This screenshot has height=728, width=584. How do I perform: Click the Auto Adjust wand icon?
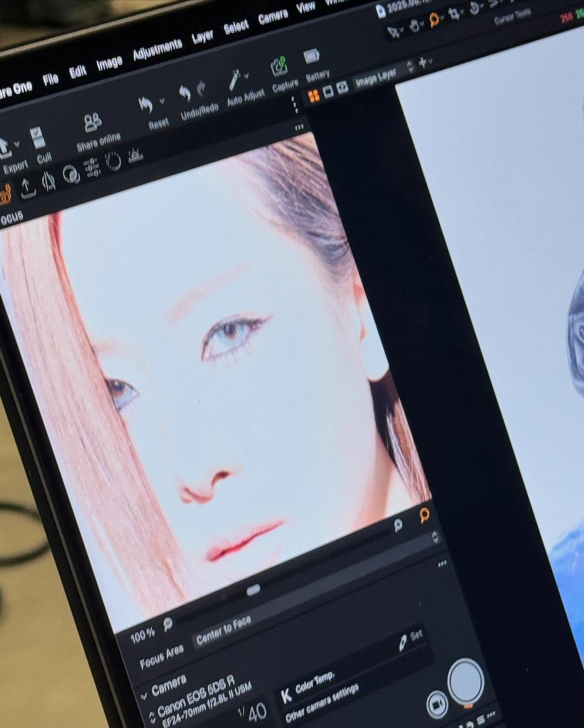coord(234,80)
